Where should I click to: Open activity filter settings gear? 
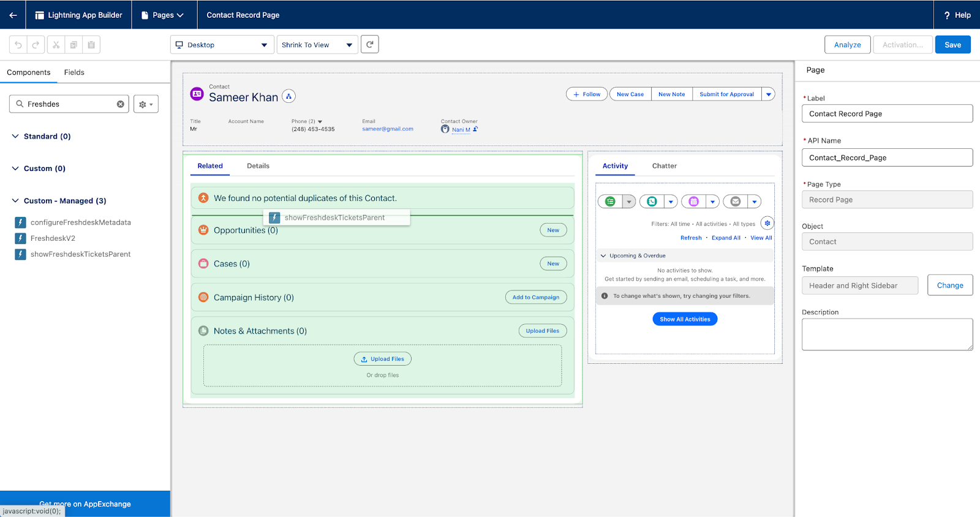click(767, 223)
